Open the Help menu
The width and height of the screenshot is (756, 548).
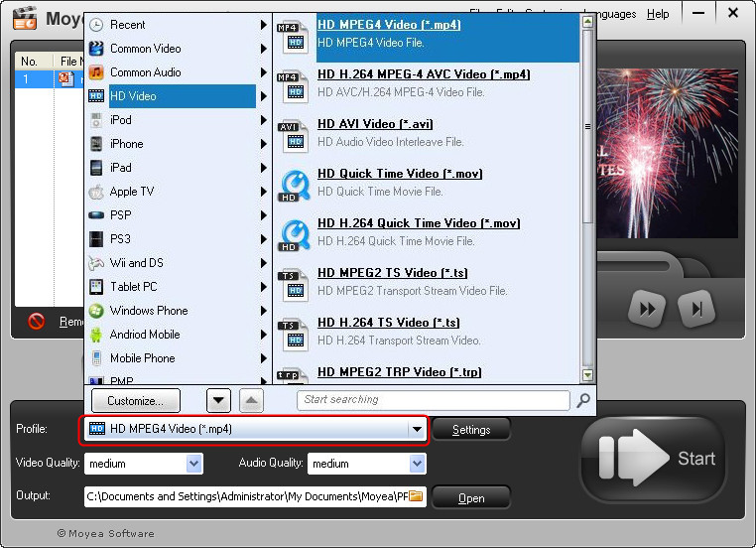658,14
